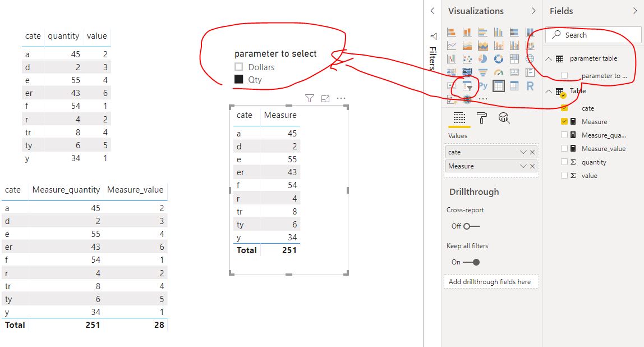Open focus mode for selected table
This screenshot has width=644, height=347.
pos(325,99)
